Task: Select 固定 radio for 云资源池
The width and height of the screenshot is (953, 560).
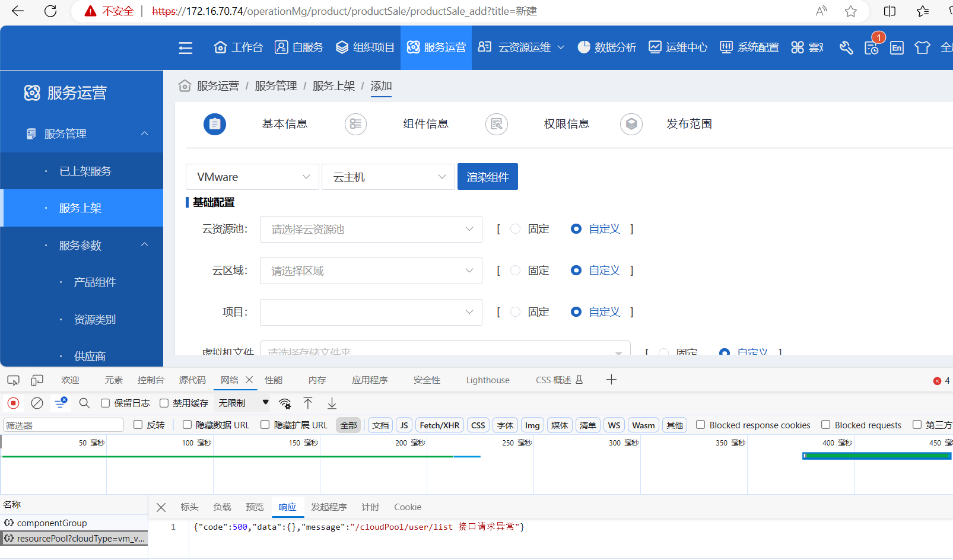Action: pyautogui.click(x=516, y=229)
